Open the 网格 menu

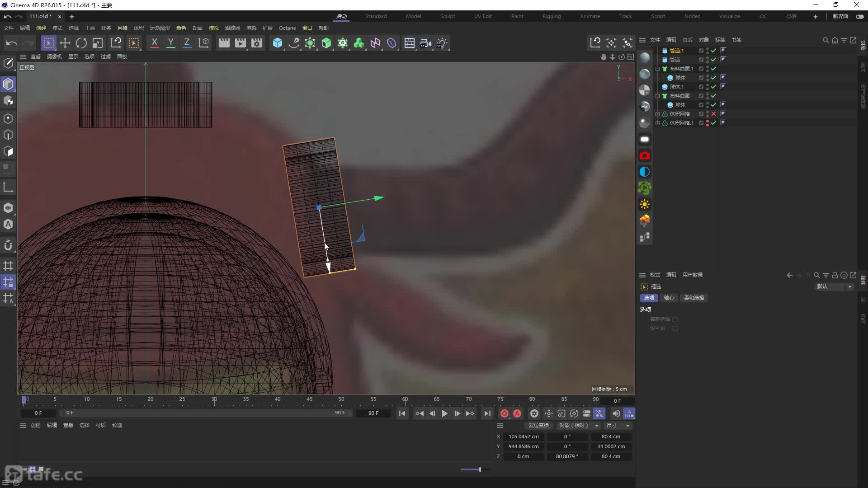(123, 28)
